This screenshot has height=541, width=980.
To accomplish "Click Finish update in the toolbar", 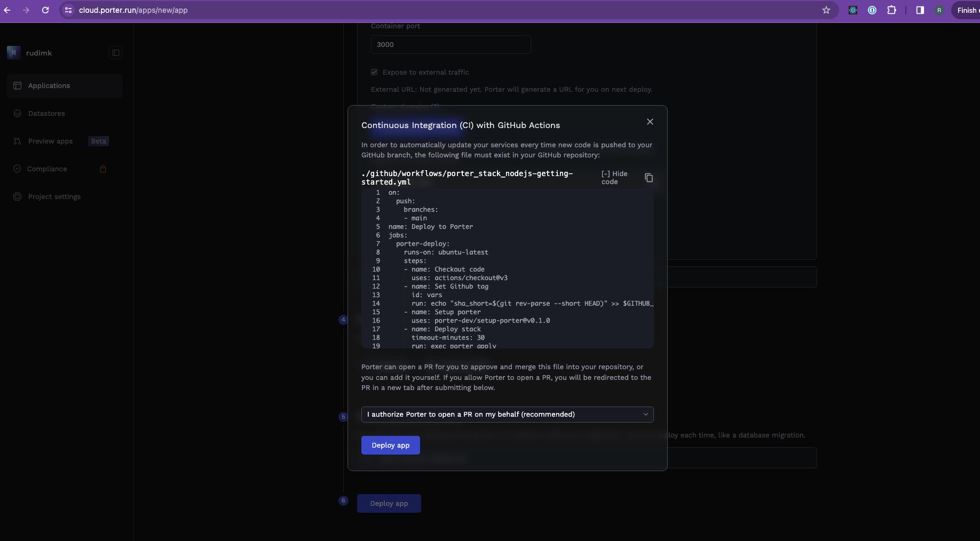I will [x=967, y=10].
